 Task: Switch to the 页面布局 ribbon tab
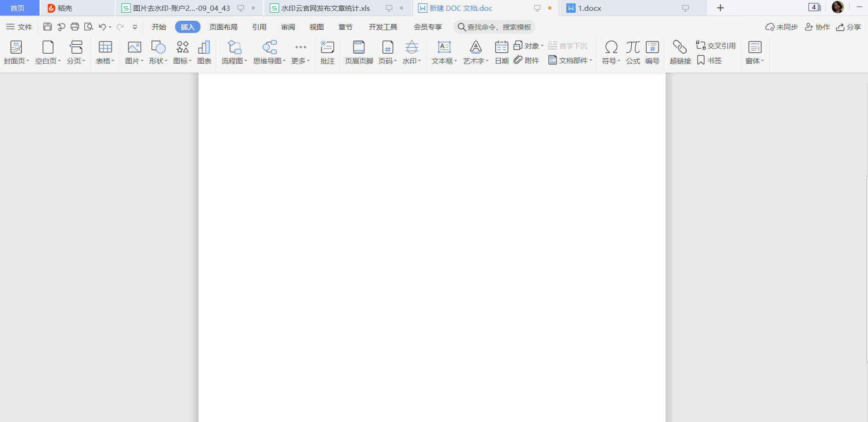click(x=223, y=27)
